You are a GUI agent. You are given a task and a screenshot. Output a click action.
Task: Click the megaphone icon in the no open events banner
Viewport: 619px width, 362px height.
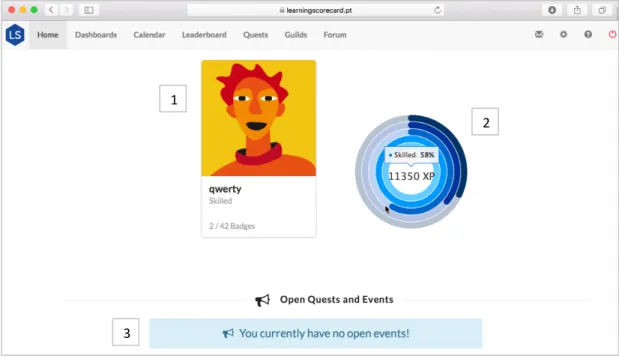228,334
